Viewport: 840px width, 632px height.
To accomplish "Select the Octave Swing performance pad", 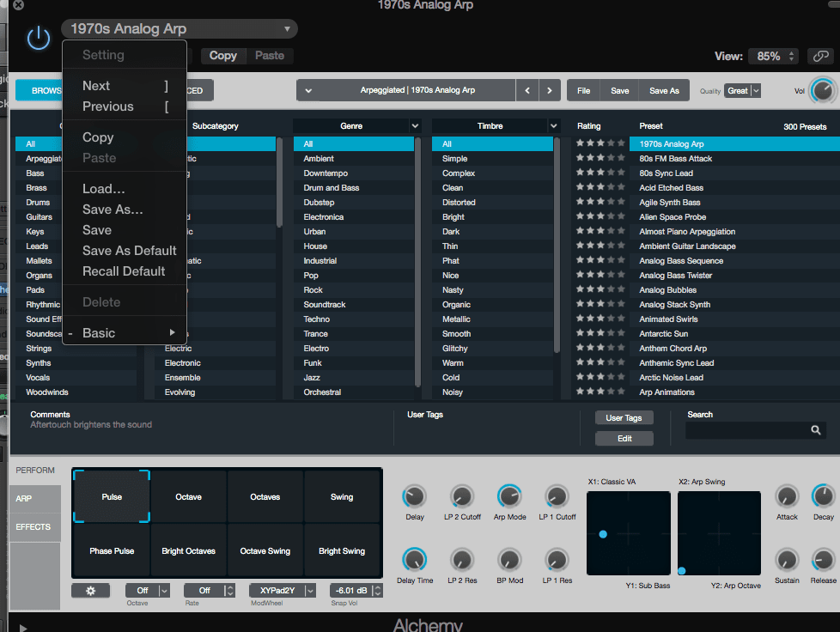I will [265, 550].
